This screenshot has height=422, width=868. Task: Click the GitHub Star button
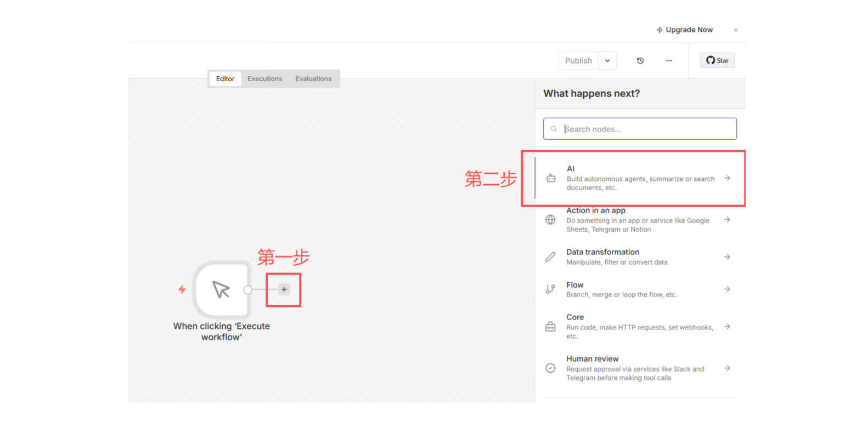click(717, 60)
